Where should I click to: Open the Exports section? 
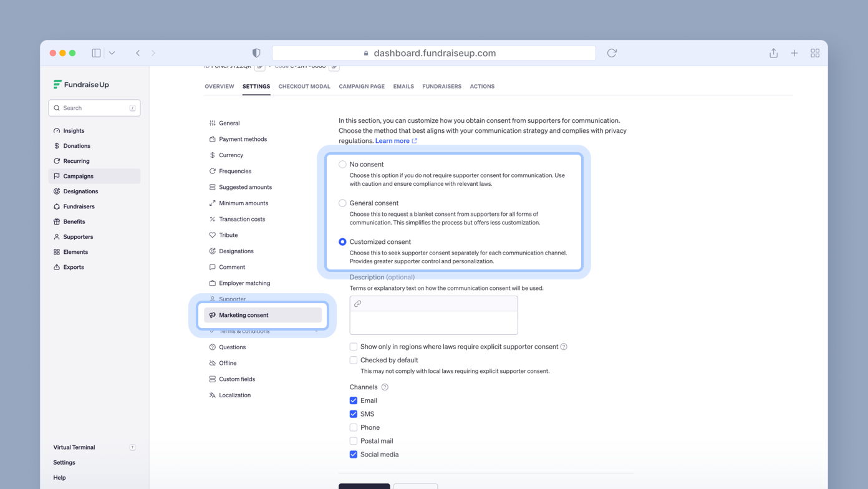(x=73, y=267)
